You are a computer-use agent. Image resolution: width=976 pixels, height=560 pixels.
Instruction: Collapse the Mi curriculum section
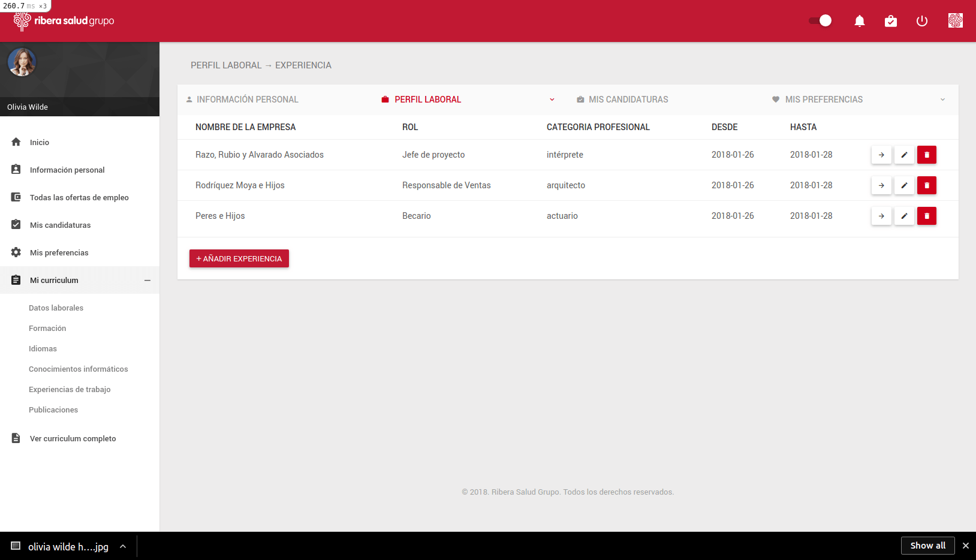[147, 280]
